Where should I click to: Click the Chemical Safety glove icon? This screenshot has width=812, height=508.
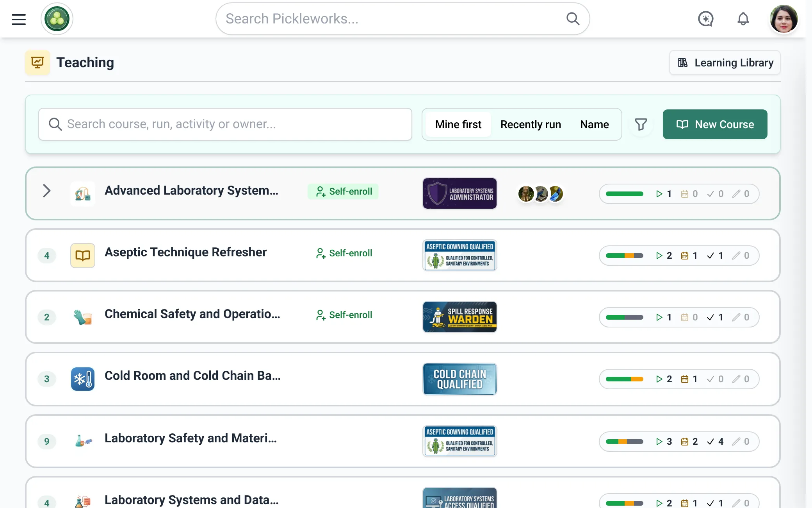click(82, 317)
